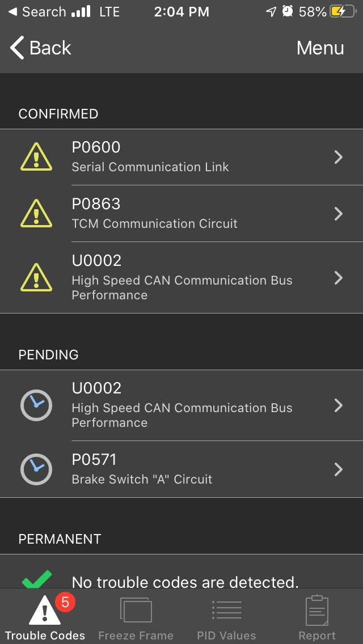Select the Trouble Codes tab
The image size is (363, 644).
coord(45,618)
